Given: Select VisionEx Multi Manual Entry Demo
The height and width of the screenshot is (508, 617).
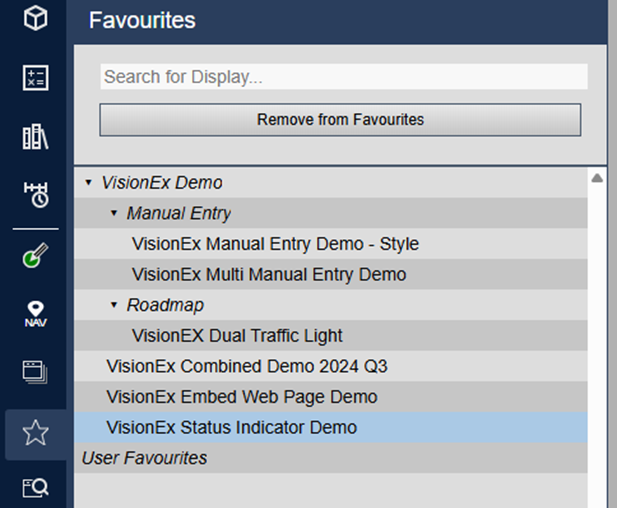Looking at the screenshot, I should coord(268,274).
